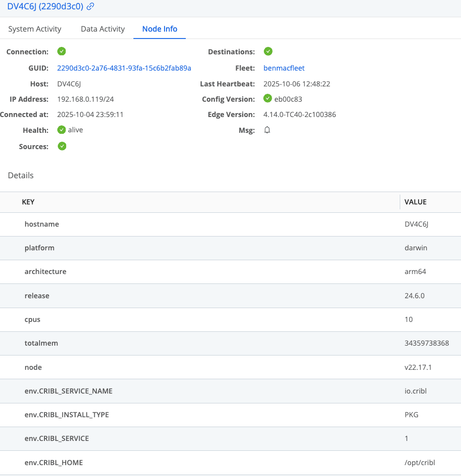Open the GUID link 2290d3c0-2a76-4831
Viewport: 461px width, 476px height.
coord(124,68)
